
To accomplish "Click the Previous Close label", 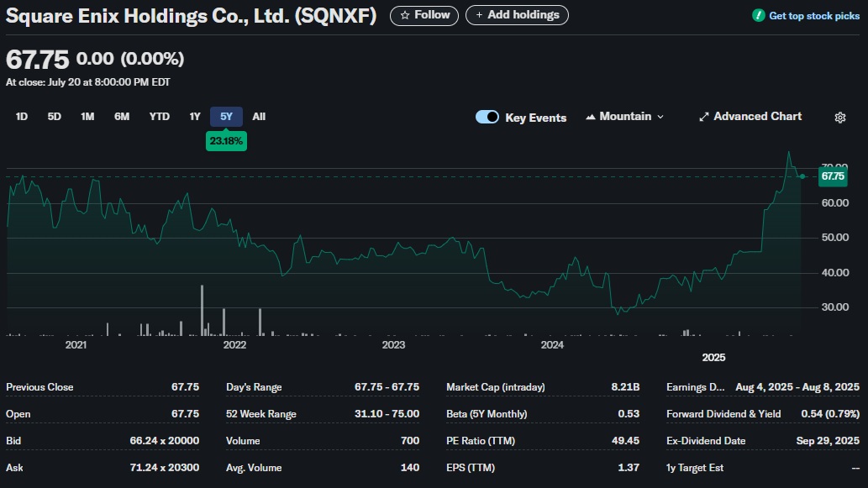I will 39,387.
